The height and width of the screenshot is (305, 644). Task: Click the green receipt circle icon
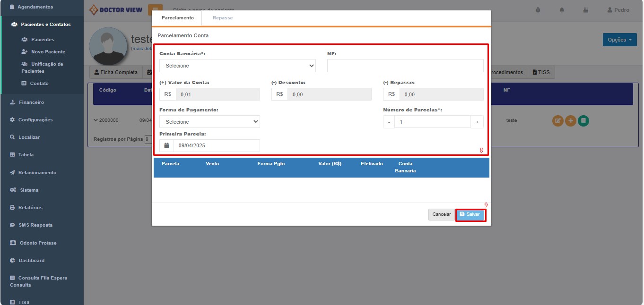pos(583,121)
